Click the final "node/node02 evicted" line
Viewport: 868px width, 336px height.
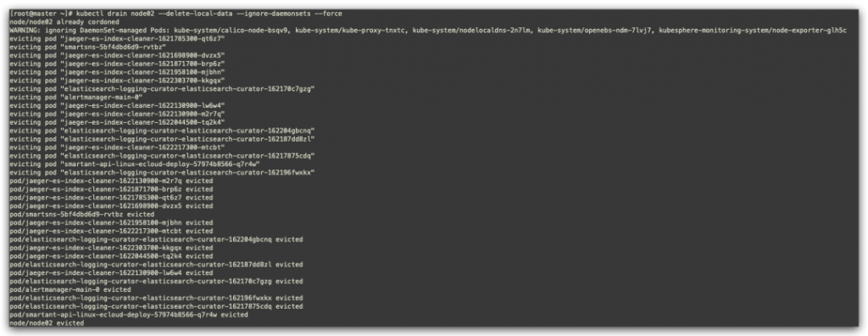click(47, 322)
